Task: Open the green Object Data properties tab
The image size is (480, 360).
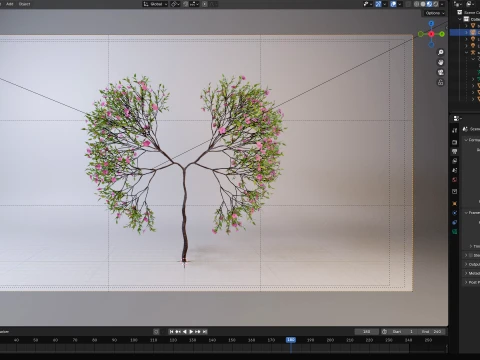Action: [455, 231]
